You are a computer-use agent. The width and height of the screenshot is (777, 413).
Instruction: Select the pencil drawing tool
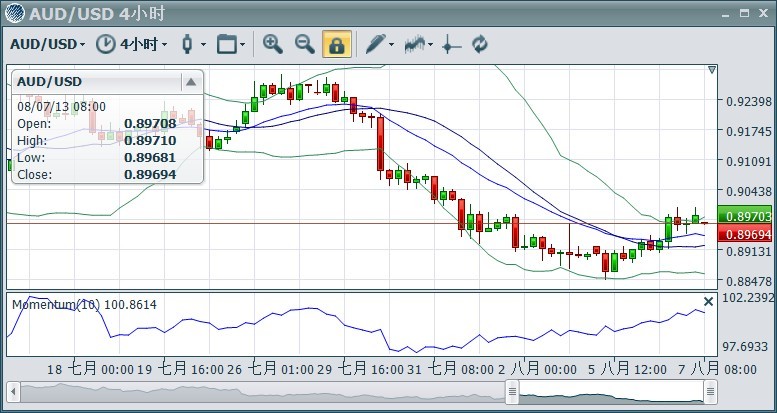coord(375,44)
